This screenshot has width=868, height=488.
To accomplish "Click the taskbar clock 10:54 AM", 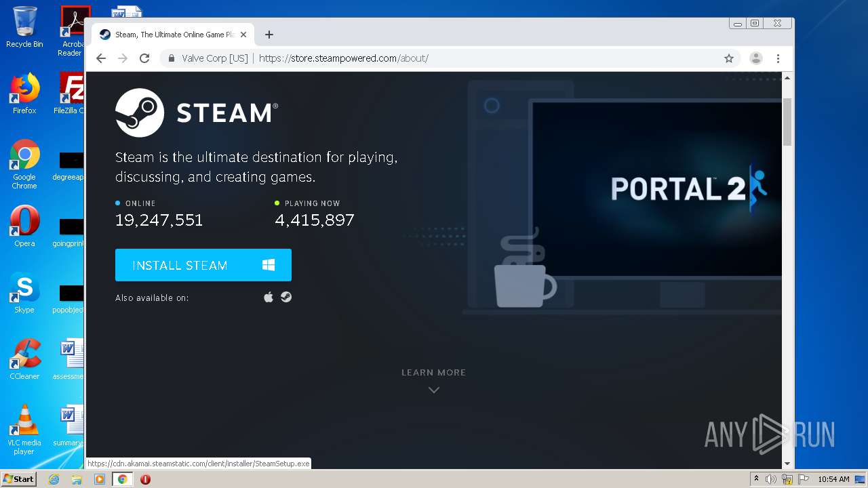I will pos(833,479).
